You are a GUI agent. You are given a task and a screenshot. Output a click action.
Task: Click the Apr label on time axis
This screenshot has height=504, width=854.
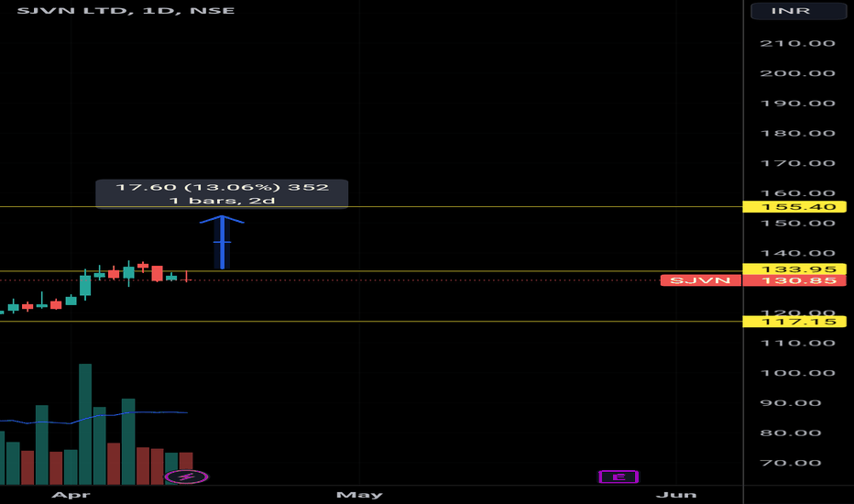tap(71, 495)
